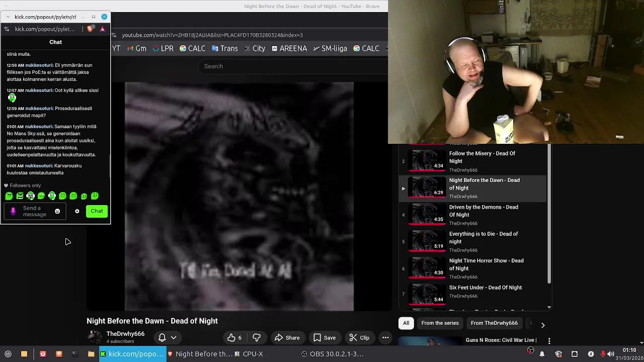Open options for the Guns N Roses video
Screen dimensions: 644x362
[549, 341]
